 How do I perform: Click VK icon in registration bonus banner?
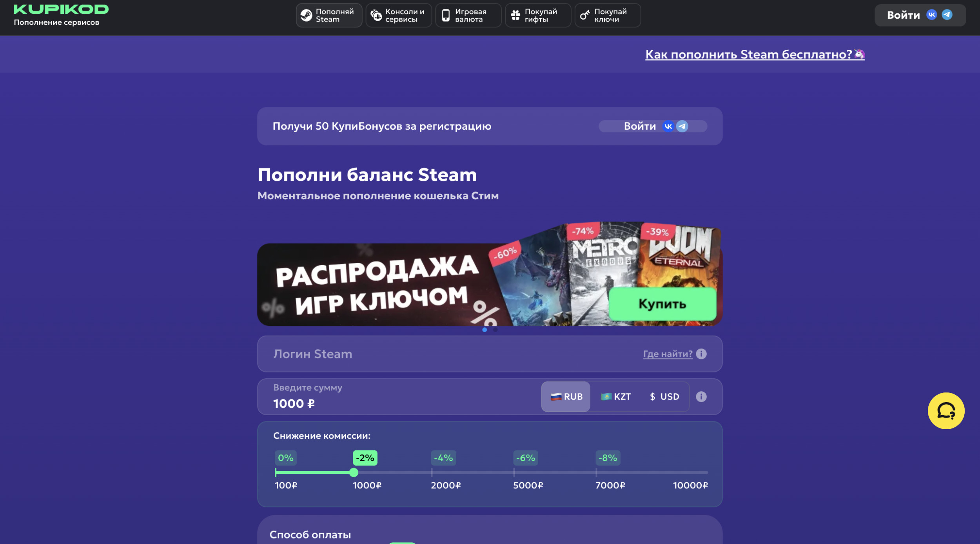[668, 127]
